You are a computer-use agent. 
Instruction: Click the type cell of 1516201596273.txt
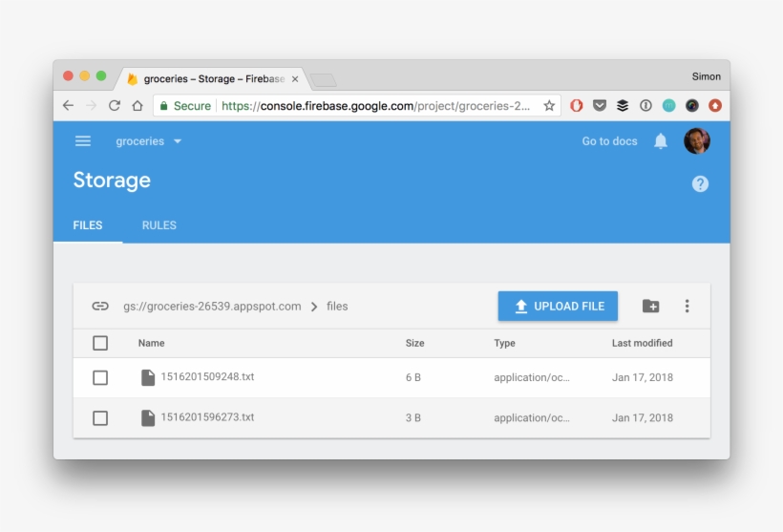point(532,418)
